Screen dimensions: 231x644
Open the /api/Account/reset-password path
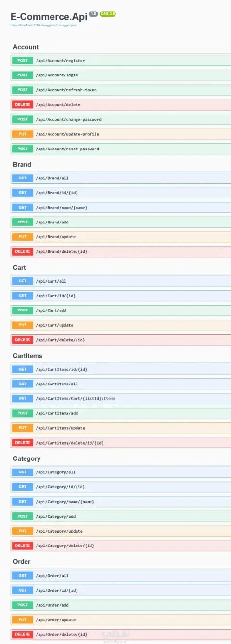(x=67, y=149)
